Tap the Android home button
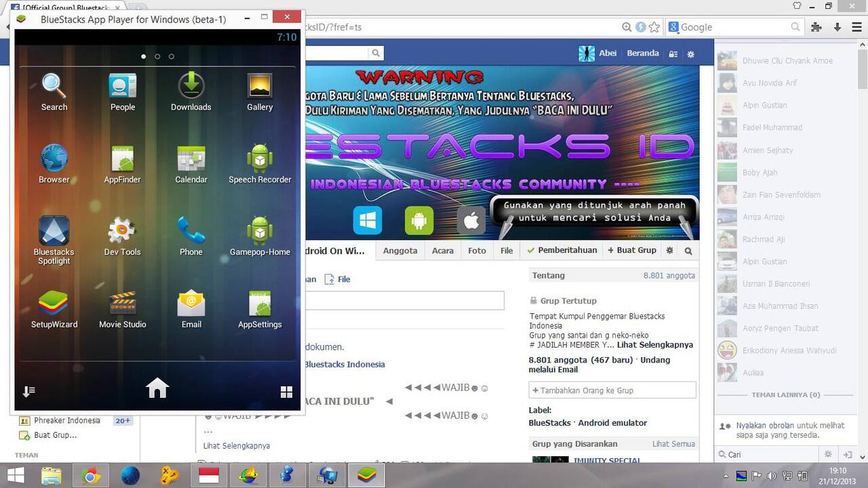Image resolution: width=868 pixels, height=488 pixels. [x=157, y=388]
